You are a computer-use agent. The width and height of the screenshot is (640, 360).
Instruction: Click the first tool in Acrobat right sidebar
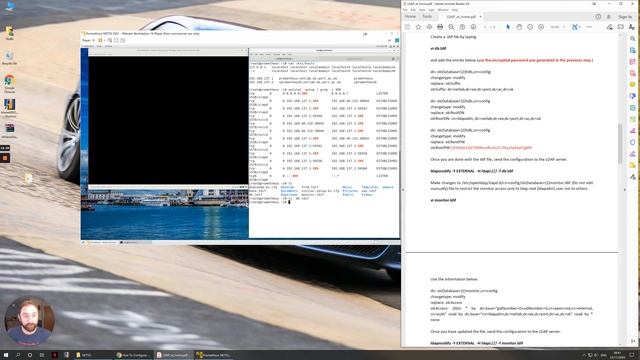pyautogui.click(x=632, y=38)
